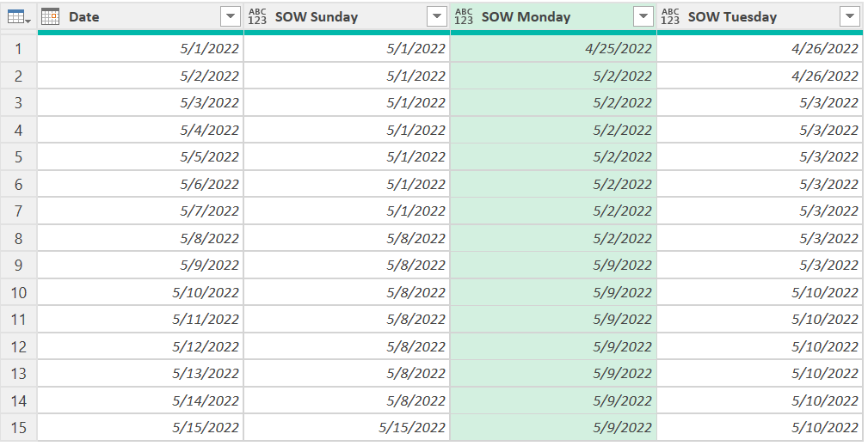868x446 pixels.
Task: Open the SOW Tuesday filter dropdown
Action: coord(850,16)
